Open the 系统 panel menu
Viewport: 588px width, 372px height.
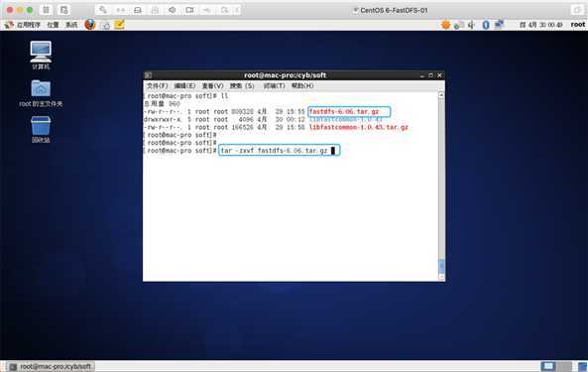click(x=71, y=25)
